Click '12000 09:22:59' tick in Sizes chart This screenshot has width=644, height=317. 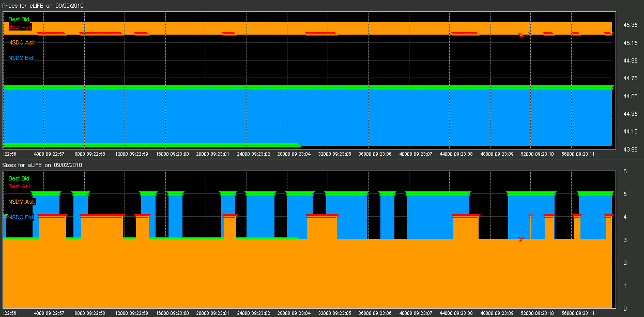[132, 313]
